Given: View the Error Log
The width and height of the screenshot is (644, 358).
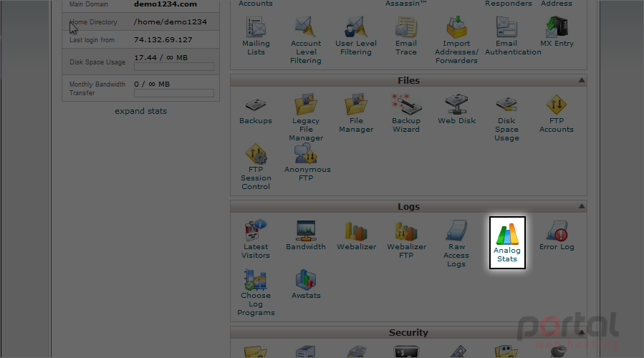Looking at the screenshot, I should (557, 236).
